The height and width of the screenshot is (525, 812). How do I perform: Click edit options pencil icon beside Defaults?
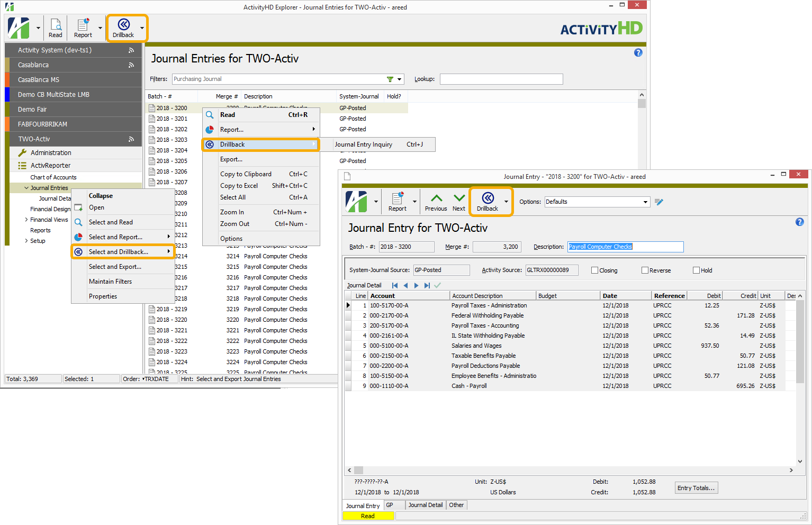tap(659, 202)
